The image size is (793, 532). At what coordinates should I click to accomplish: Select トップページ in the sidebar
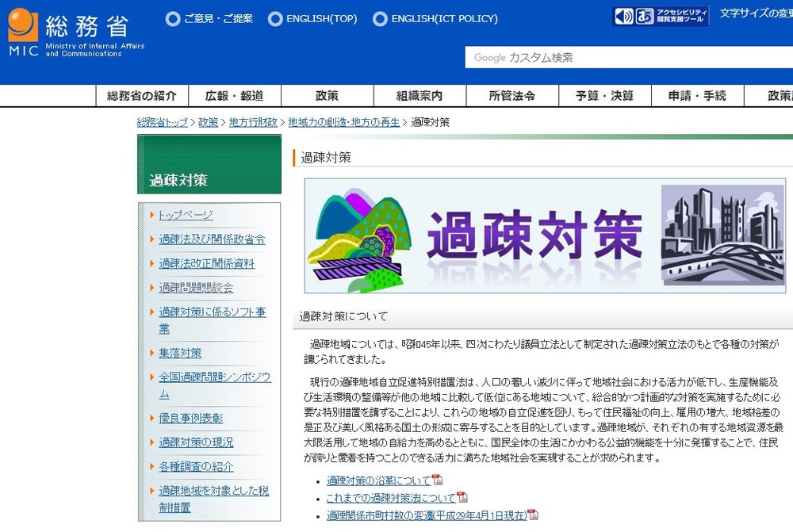point(184,215)
